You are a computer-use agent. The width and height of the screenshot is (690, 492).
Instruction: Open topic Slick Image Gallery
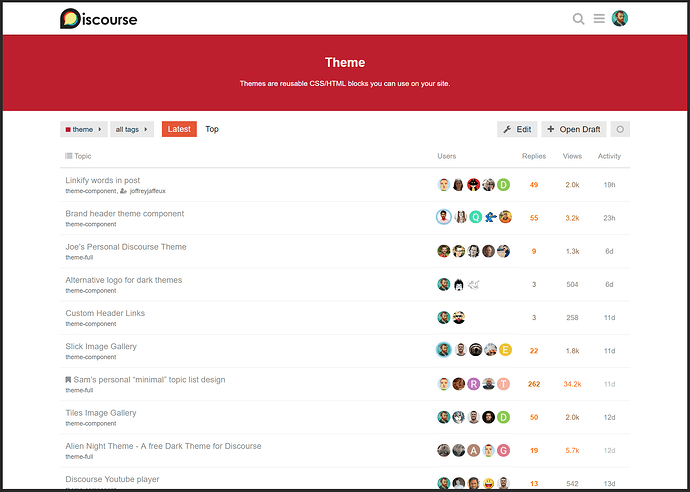101,346
